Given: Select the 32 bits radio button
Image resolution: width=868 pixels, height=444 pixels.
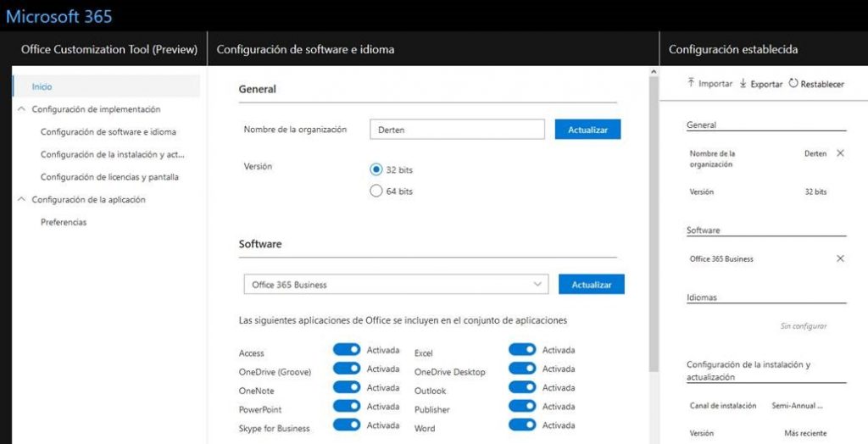Looking at the screenshot, I should pos(376,169).
